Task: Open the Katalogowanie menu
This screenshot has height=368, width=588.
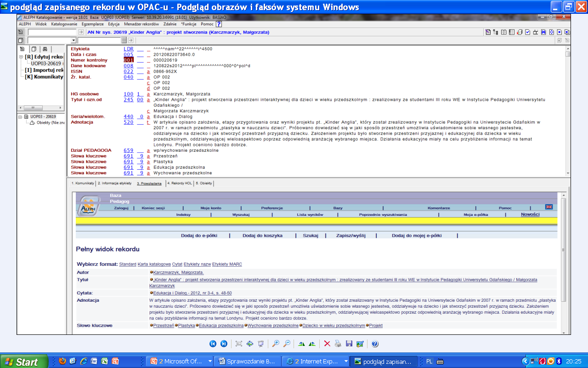Action: coord(64,24)
